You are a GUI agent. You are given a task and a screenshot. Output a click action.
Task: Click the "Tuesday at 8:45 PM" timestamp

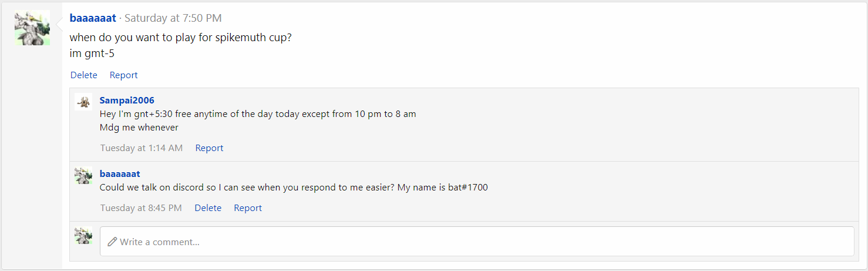141,208
